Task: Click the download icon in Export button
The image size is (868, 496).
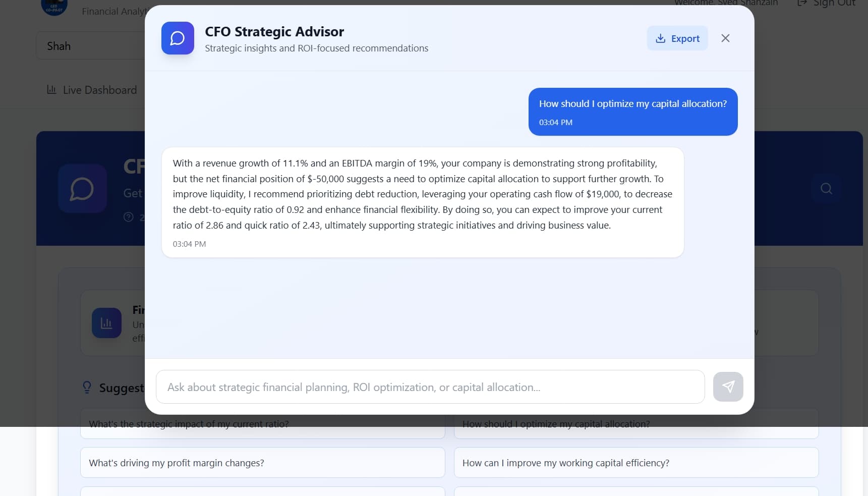Action: pos(660,38)
